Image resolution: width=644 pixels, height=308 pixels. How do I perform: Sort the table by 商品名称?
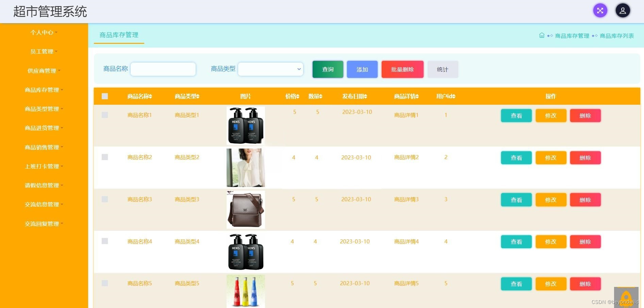pyautogui.click(x=139, y=96)
